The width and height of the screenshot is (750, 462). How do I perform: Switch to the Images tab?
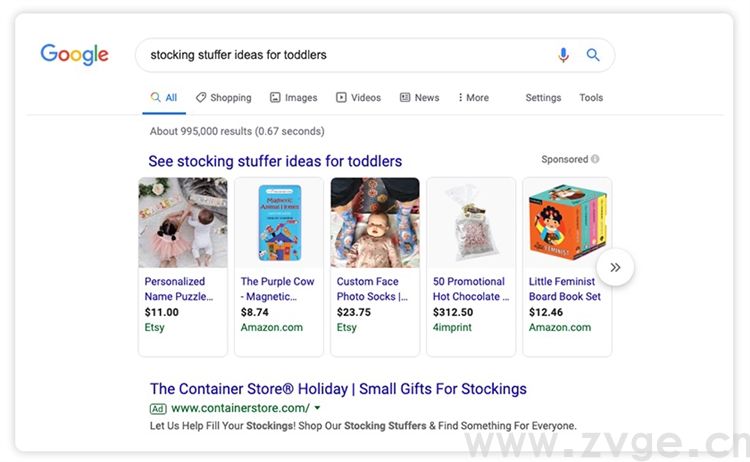[x=293, y=98]
